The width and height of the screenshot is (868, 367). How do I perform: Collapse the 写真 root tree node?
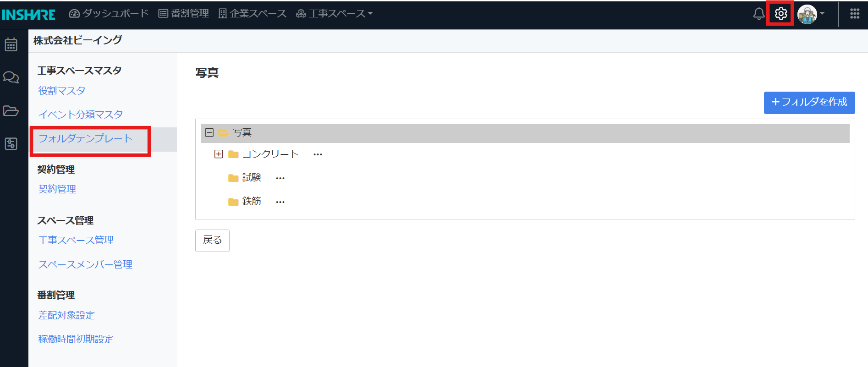click(x=209, y=132)
